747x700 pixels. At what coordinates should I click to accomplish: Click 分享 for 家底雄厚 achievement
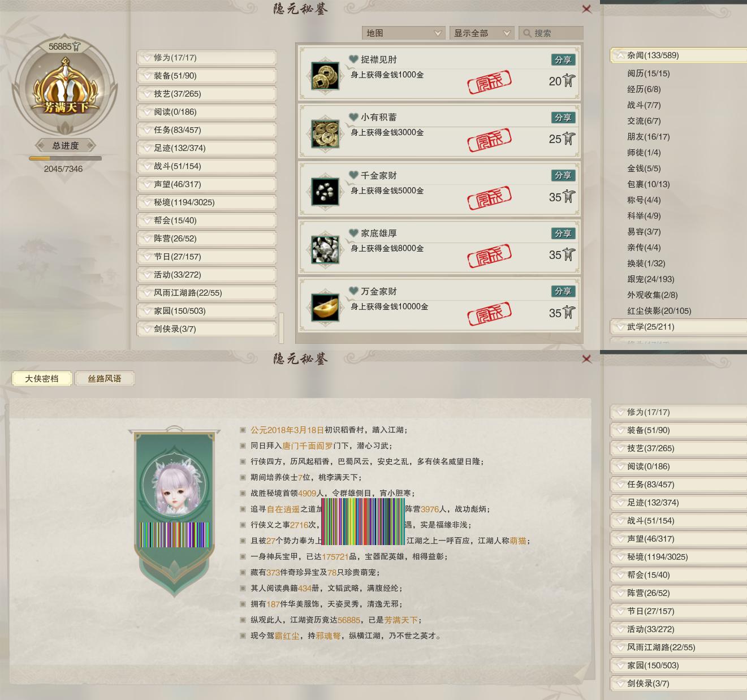[x=563, y=234]
